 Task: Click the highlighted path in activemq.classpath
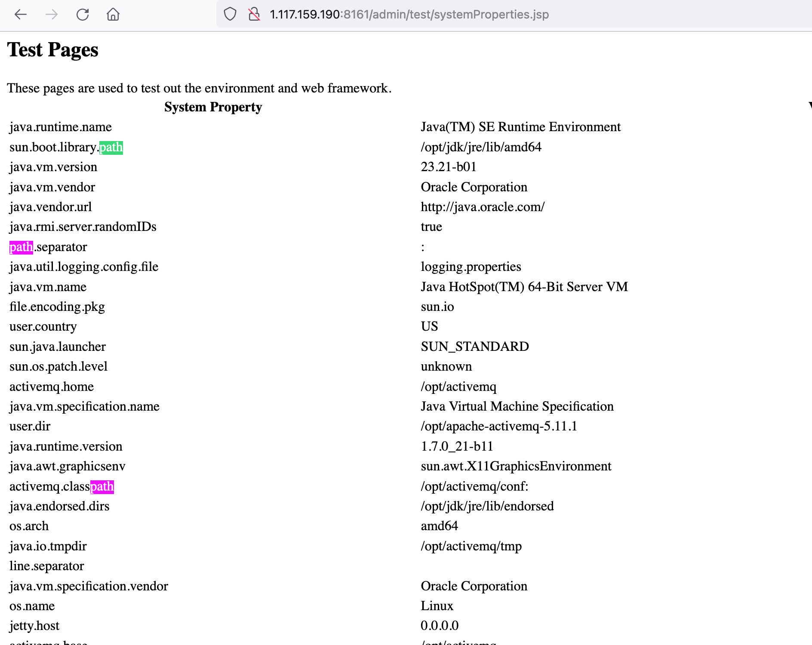click(x=102, y=487)
